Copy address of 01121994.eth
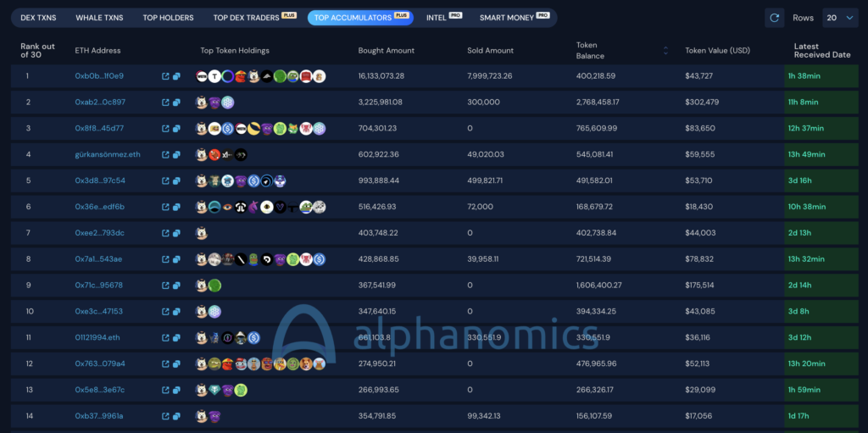The width and height of the screenshot is (868, 433). (177, 338)
